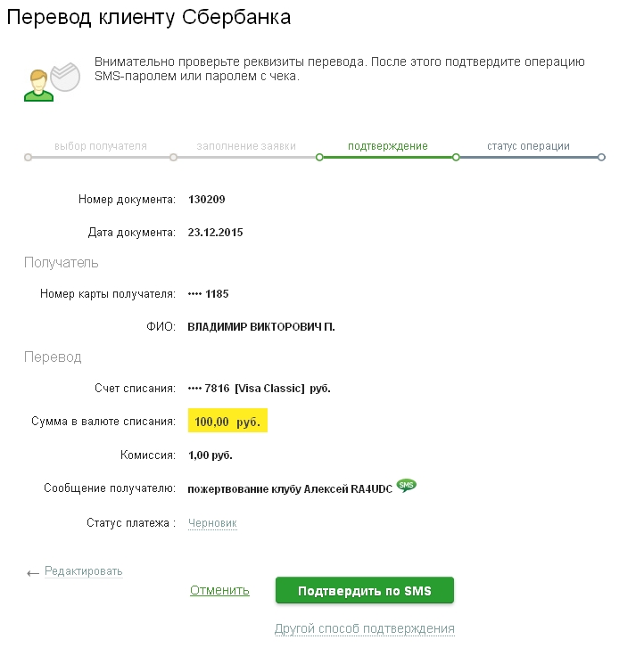Click the step circle under выбор получателя

28,158
